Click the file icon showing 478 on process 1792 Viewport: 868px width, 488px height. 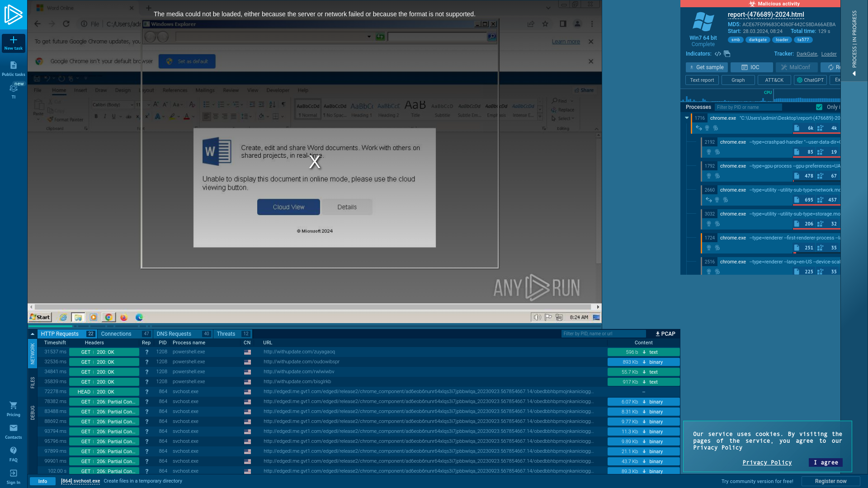(797, 176)
